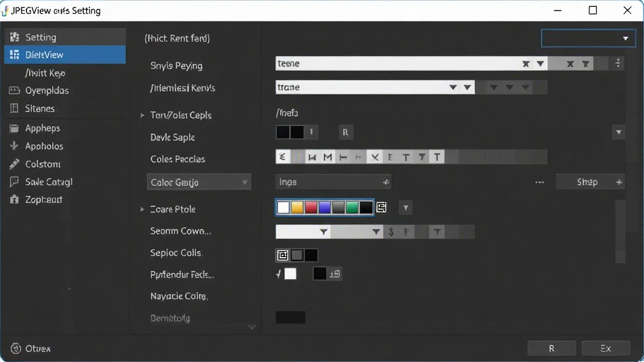Click the stepper at end of teene row
Image resolution: width=644 pixels, height=362 pixels.
click(618, 63)
